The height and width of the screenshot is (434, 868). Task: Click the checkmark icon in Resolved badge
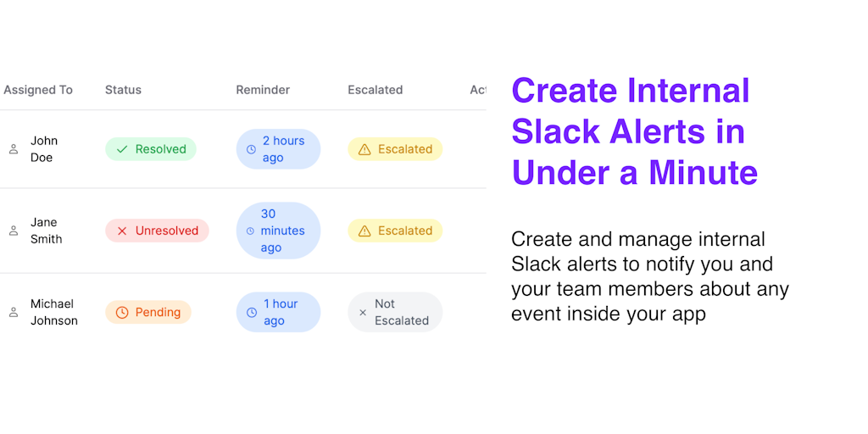(x=122, y=149)
